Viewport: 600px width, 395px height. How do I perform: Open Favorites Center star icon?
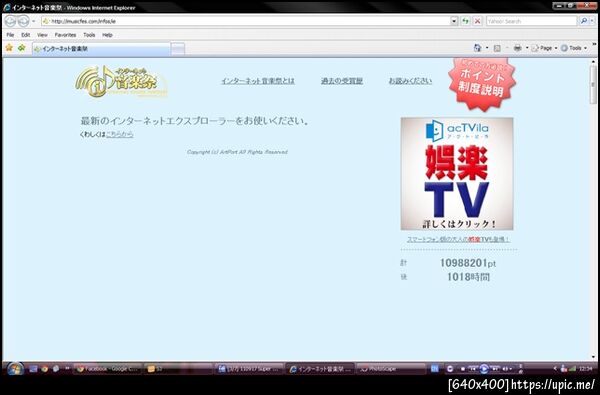click(x=9, y=47)
